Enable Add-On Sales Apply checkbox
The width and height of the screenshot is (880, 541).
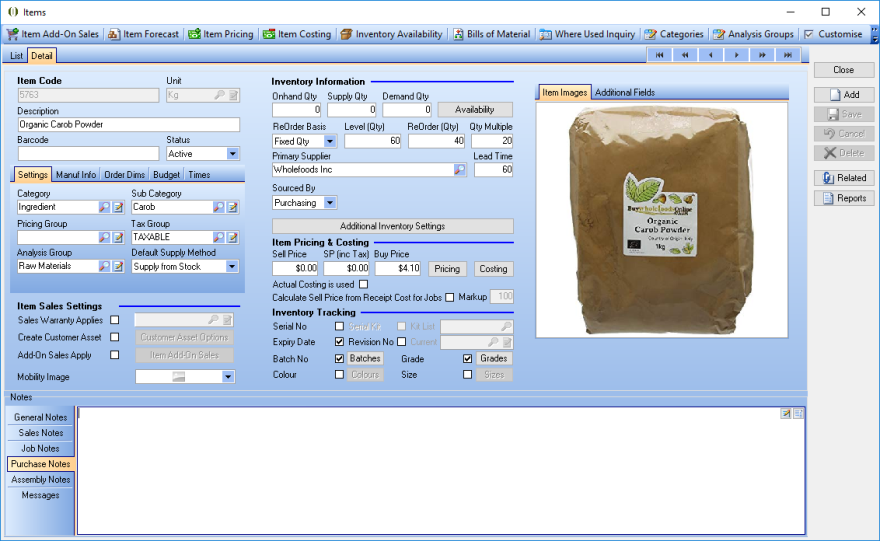(x=114, y=355)
